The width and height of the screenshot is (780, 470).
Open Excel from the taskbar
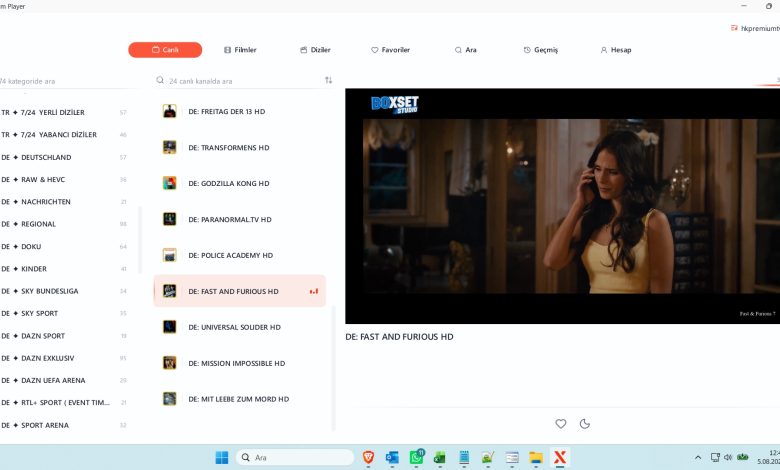click(x=440, y=457)
